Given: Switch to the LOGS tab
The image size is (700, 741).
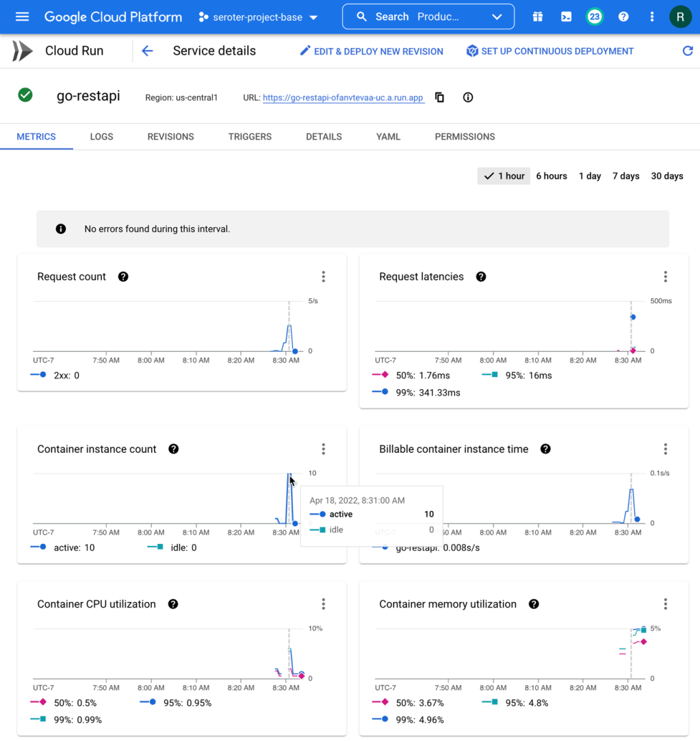Looking at the screenshot, I should (x=101, y=136).
